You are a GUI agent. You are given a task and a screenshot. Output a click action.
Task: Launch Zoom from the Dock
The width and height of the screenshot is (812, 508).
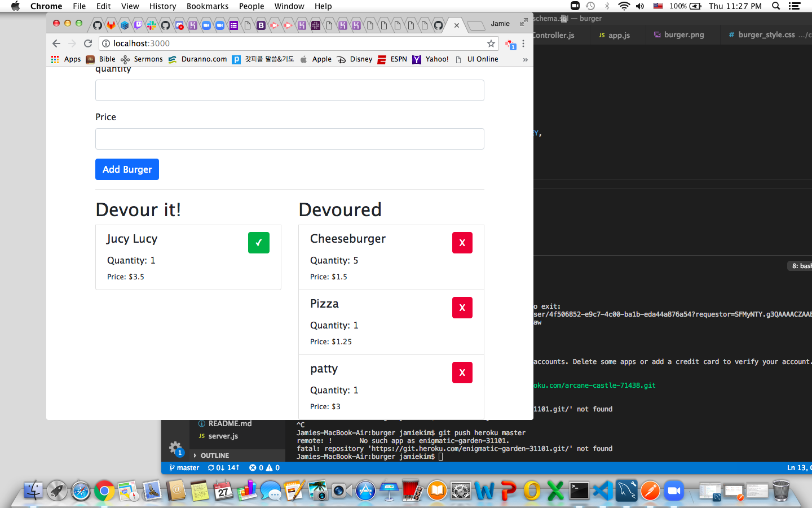(x=674, y=491)
